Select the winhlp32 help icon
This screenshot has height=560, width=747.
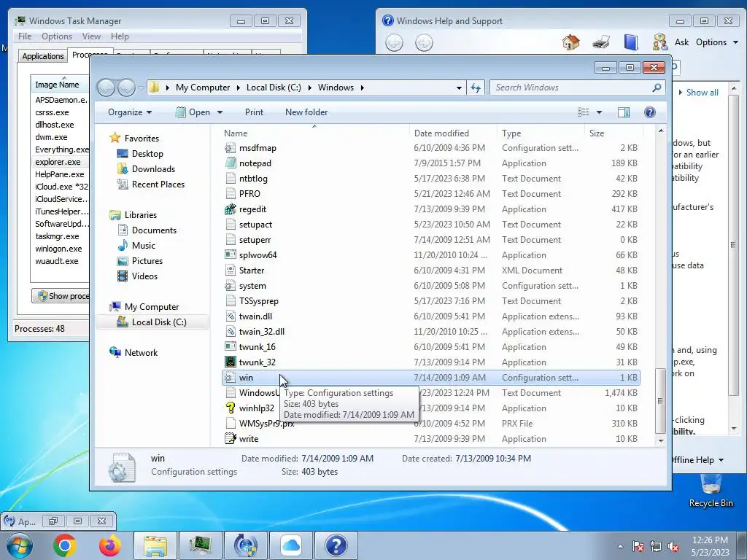click(x=231, y=408)
